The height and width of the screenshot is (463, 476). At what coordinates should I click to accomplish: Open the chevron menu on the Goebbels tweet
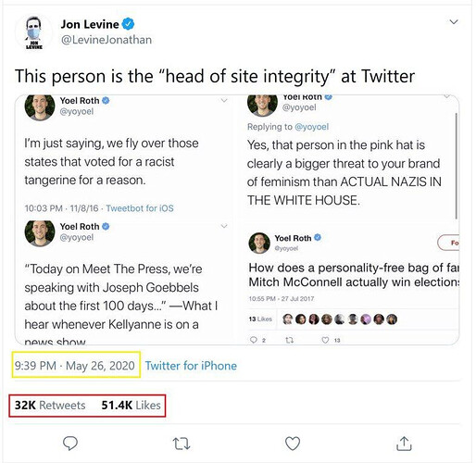(224, 226)
